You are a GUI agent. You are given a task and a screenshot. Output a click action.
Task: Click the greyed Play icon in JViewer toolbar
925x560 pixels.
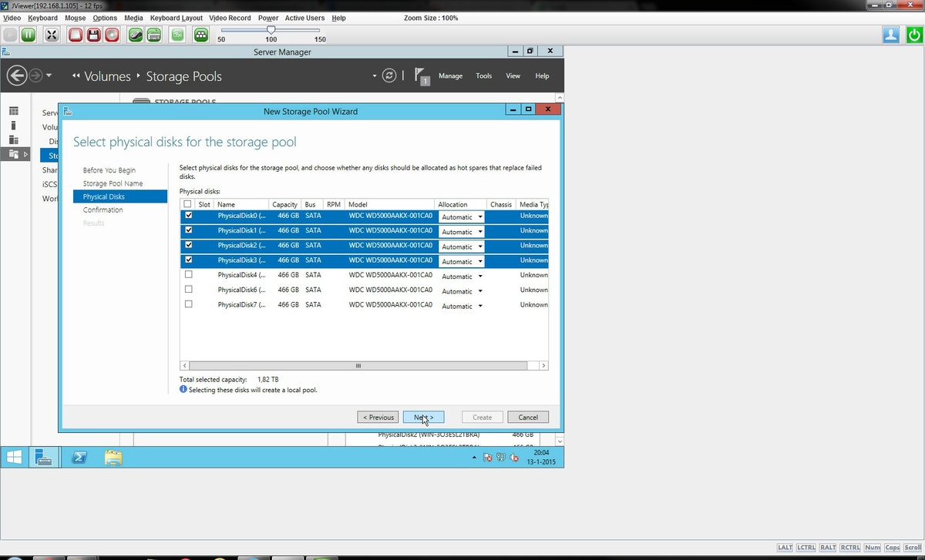point(10,34)
